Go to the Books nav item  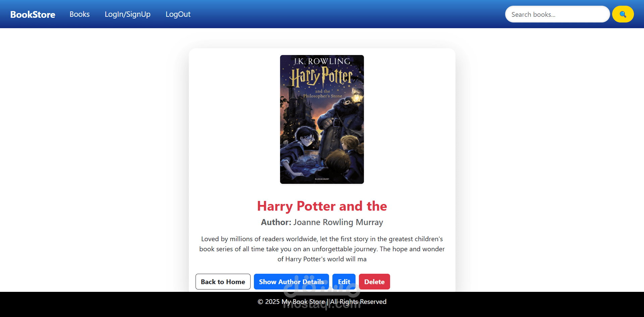(x=79, y=14)
